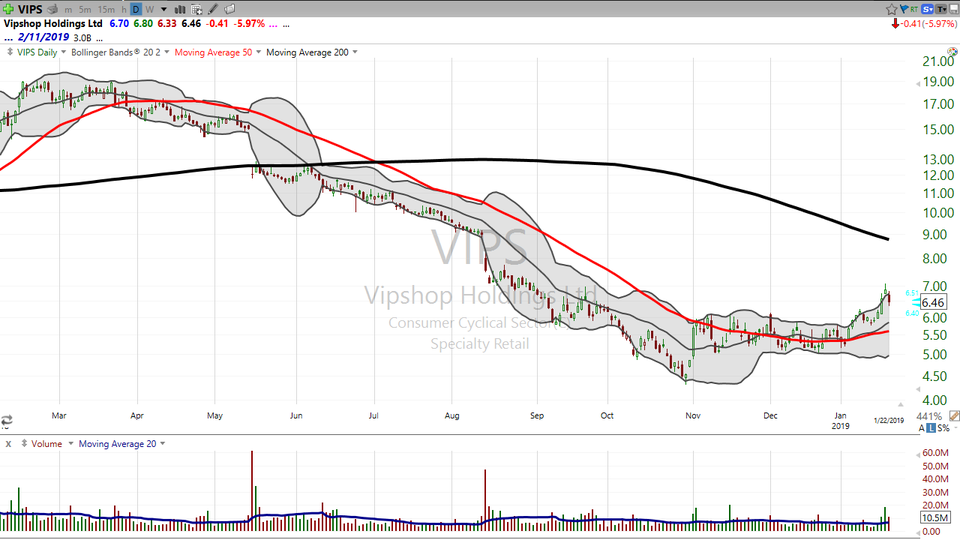Toggle logarithmic 'L' price scale
Image resolution: width=960 pixels, height=540 pixels.
(x=931, y=428)
